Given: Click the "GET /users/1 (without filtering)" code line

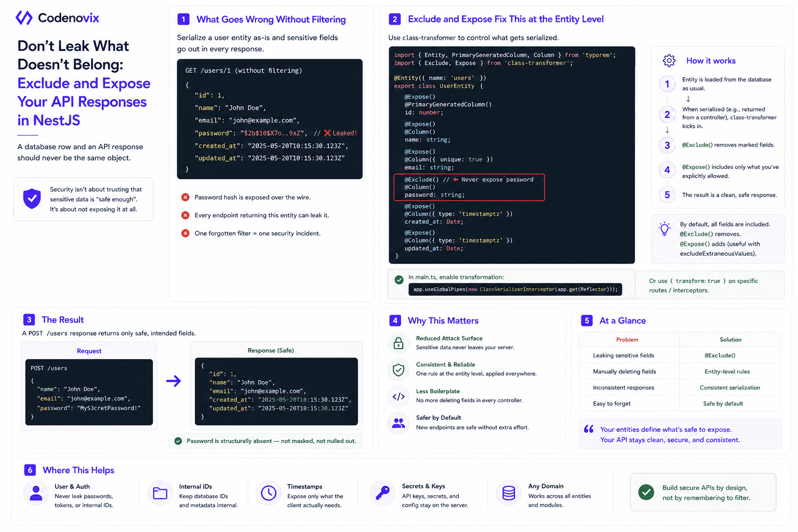Looking at the screenshot, I should [x=244, y=71].
